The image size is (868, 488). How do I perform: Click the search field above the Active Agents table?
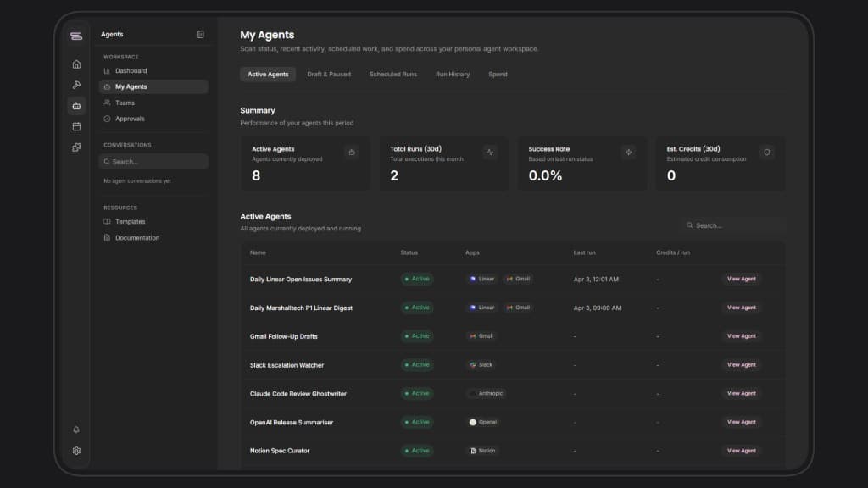pos(733,225)
